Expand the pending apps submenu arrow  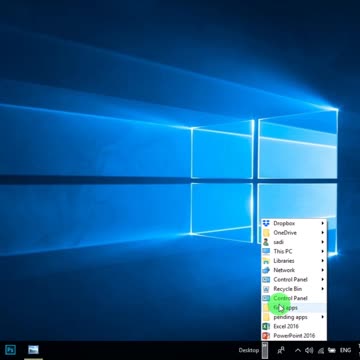point(323,317)
